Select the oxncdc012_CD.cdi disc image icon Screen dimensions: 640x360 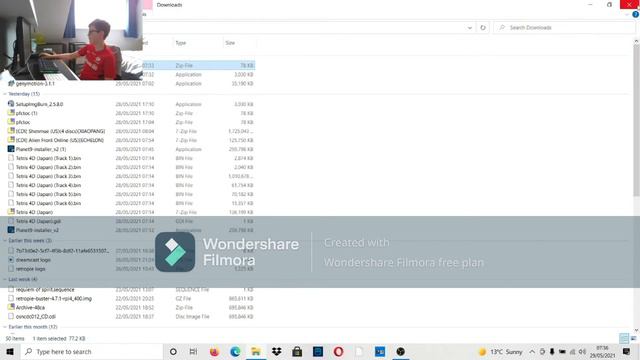click(11, 316)
